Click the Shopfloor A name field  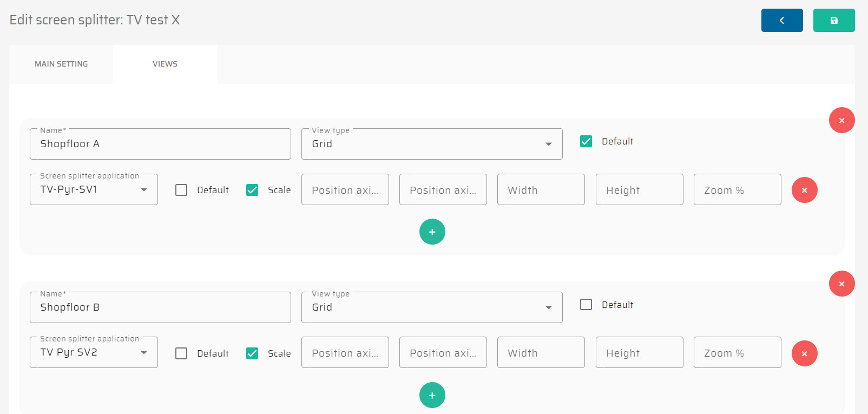pyautogui.click(x=160, y=144)
